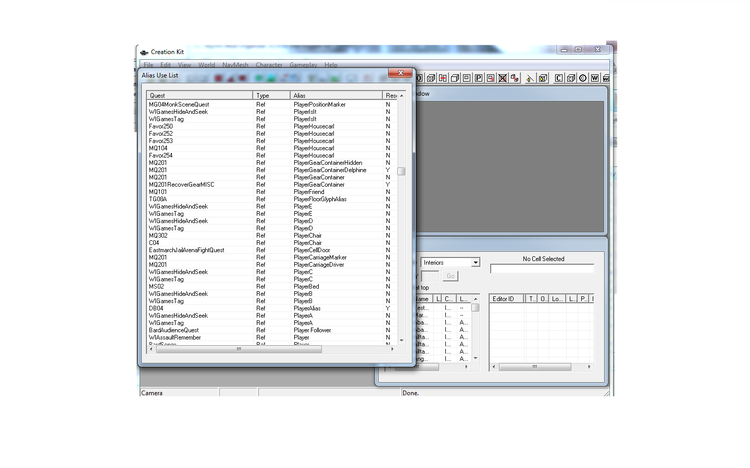Click the vertical scrollbar thumb in Alias Use List
750x468 pixels.
[x=401, y=171]
